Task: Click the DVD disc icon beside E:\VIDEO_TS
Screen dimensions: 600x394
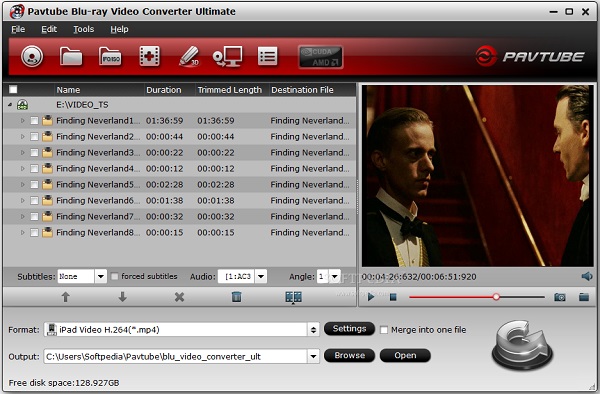Action: (x=23, y=105)
